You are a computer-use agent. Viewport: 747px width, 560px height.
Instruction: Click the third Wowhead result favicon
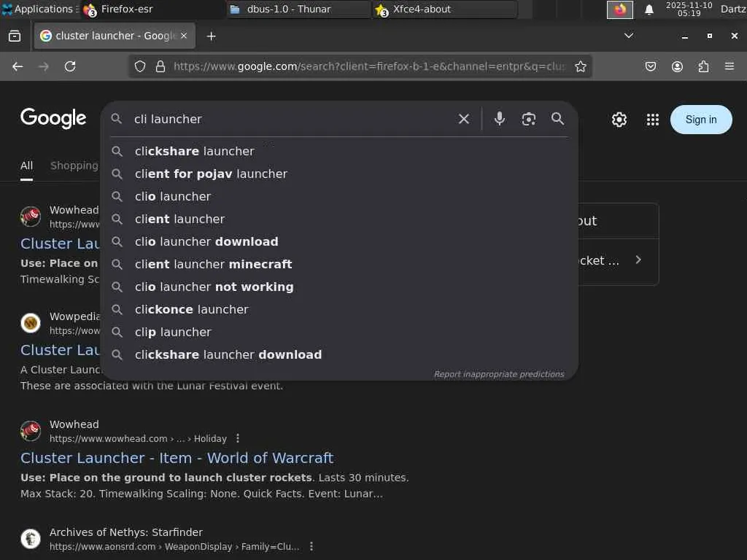pyautogui.click(x=31, y=431)
